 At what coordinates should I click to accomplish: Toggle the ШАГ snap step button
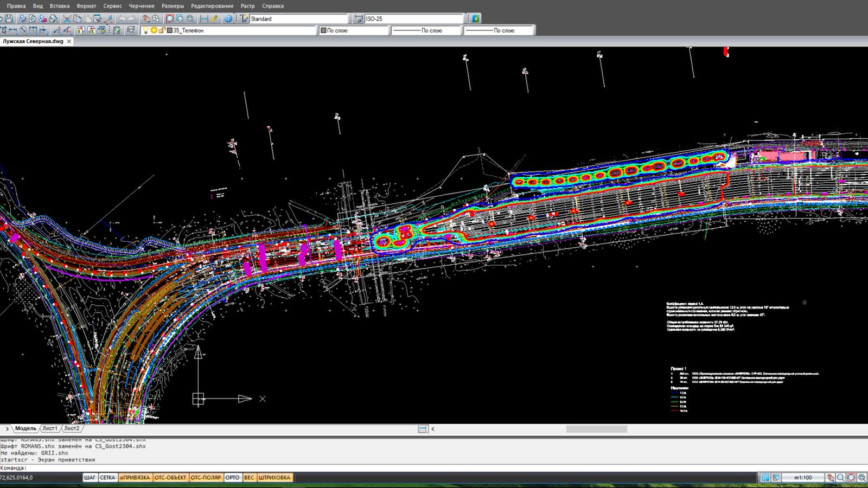[x=90, y=478]
